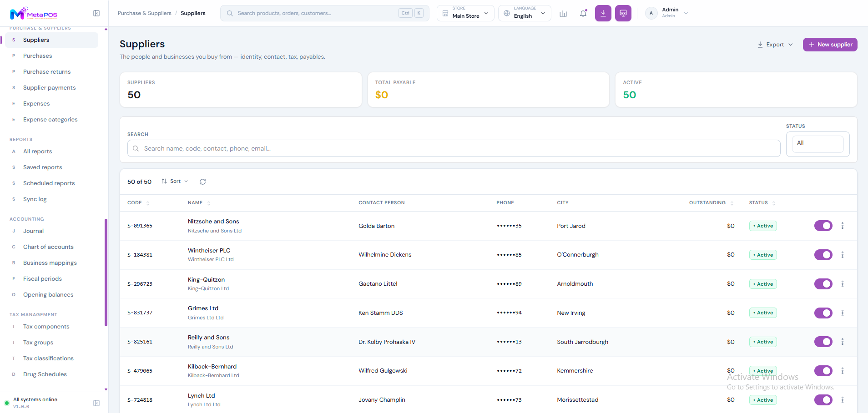Open the notifications bell

[583, 13]
